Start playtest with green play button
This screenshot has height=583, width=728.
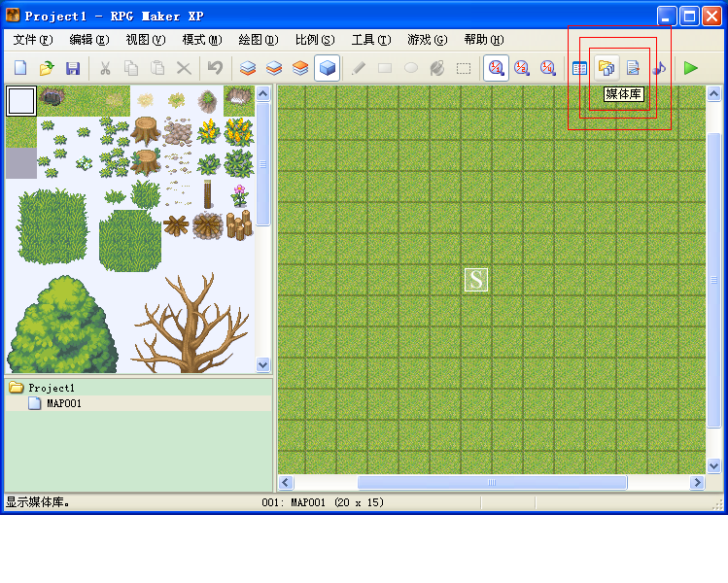(691, 68)
